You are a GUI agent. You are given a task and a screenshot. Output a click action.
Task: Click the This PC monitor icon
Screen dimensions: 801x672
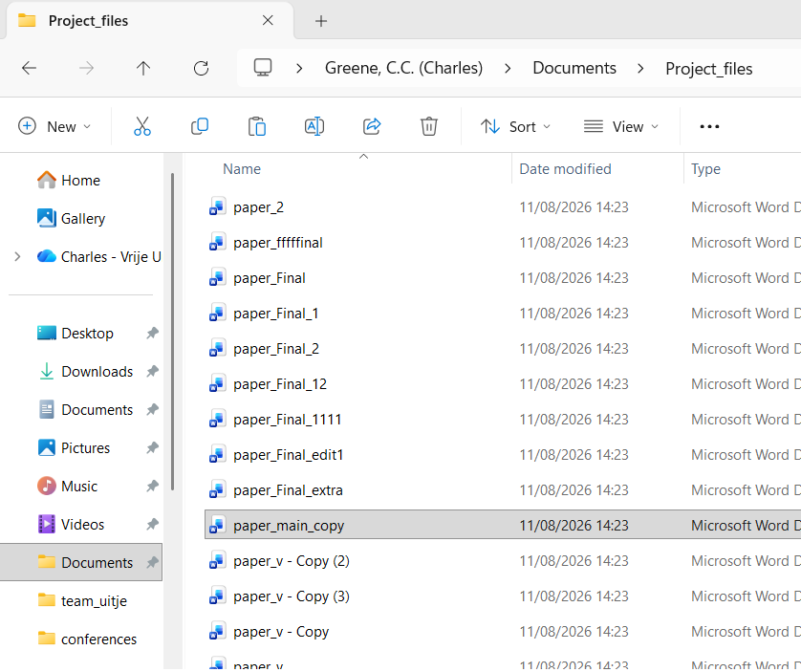point(263,68)
